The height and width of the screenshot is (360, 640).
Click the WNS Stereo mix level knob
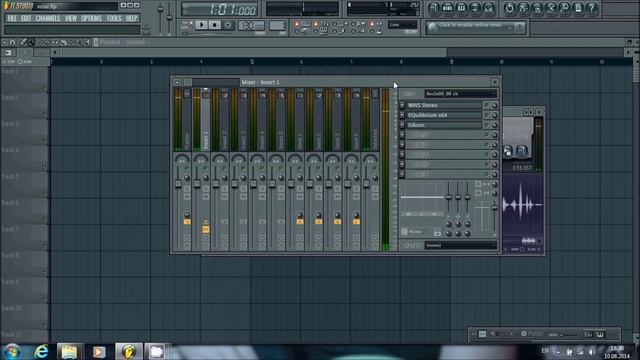click(x=494, y=105)
